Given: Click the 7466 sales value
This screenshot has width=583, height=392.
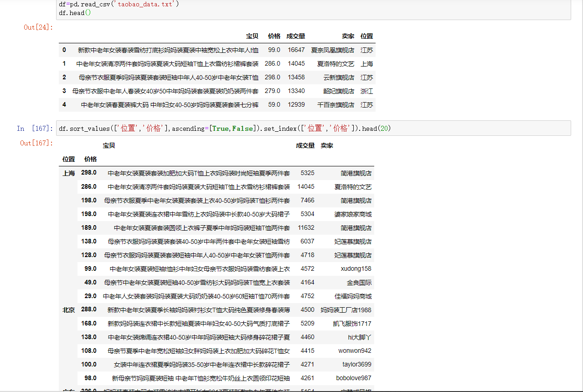Looking at the screenshot, I should pos(308,200).
